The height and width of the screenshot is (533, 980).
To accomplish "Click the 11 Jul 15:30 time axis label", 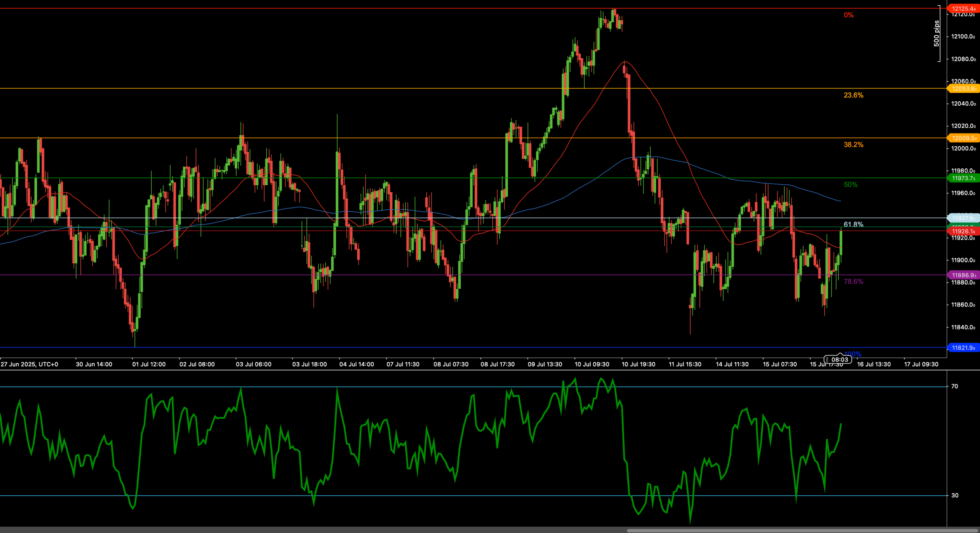I will tap(685, 364).
